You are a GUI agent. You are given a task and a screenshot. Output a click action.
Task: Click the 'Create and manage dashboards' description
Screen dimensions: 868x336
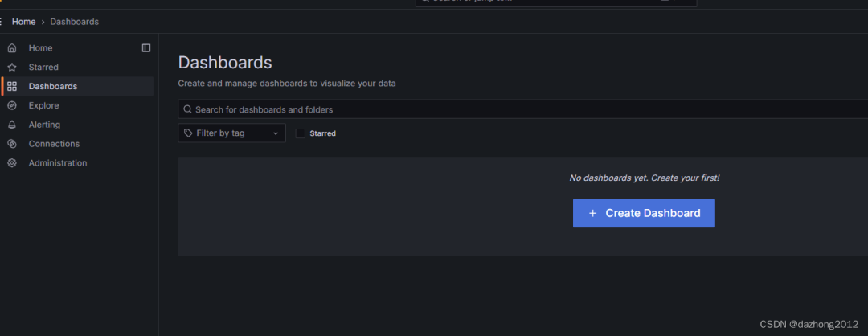click(287, 84)
